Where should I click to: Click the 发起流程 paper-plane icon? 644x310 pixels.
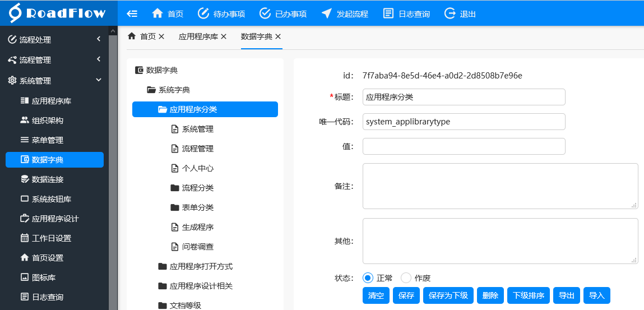point(327,13)
